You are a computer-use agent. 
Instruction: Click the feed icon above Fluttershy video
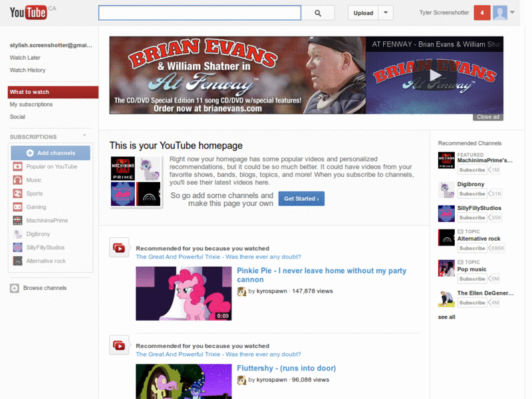(119, 345)
